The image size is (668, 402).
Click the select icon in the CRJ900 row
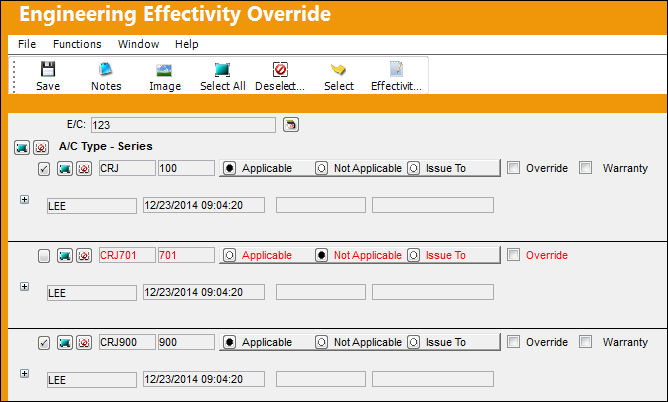click(x=65, y=342)
